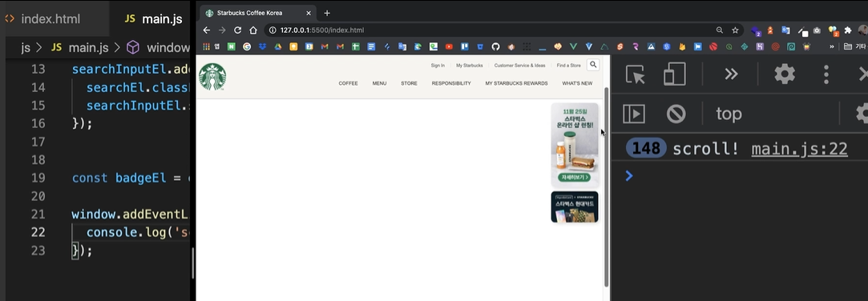Open the STORE navigation item
The image size is (868, 301).
point(409,83)
